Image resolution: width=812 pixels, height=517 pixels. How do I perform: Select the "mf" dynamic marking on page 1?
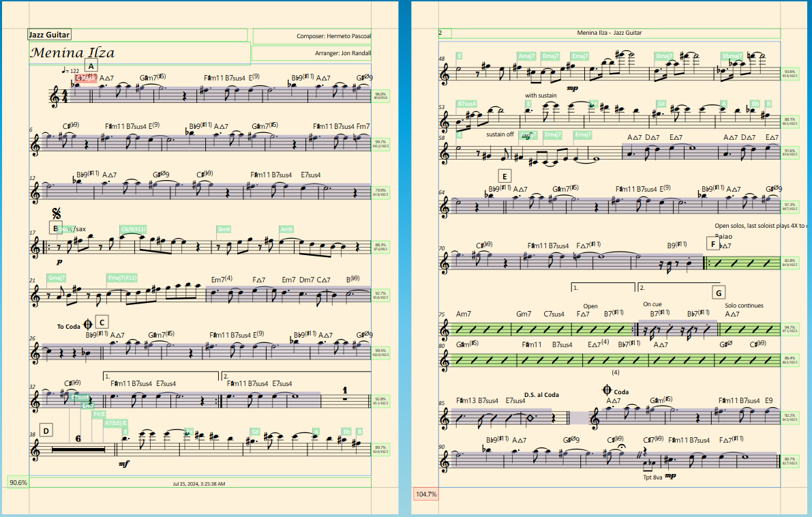pyautogui.click(x=124, y=464)
